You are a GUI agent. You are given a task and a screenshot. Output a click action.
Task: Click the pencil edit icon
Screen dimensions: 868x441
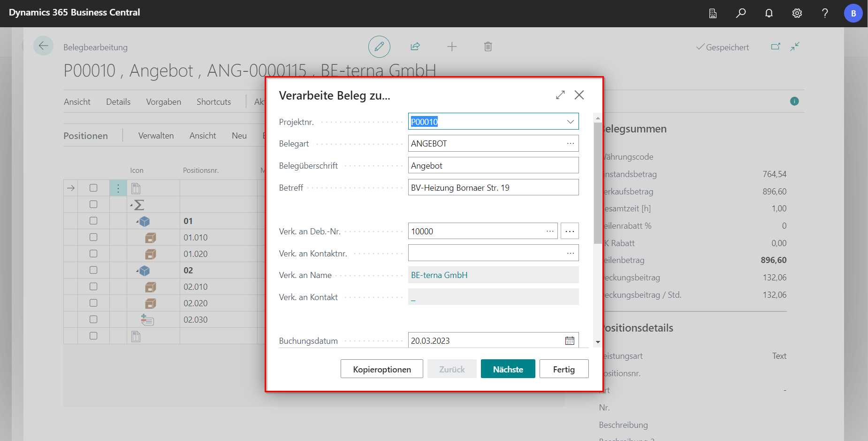coord(379,46)
